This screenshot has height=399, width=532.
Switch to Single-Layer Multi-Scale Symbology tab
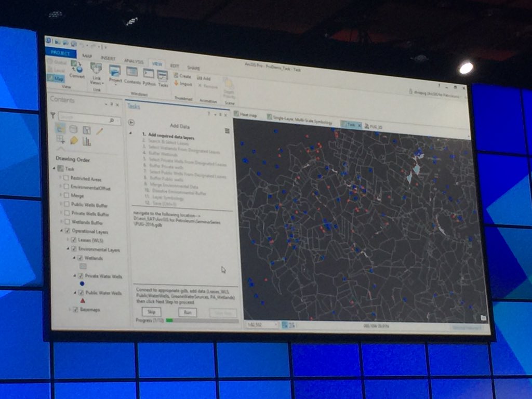pyautogui.click(x=300, y=119)
